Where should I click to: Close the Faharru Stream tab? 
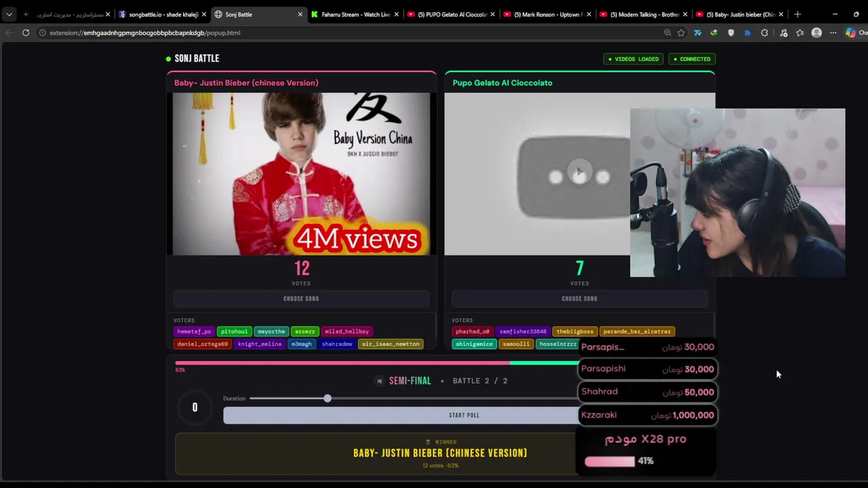(x=396, y=14)
